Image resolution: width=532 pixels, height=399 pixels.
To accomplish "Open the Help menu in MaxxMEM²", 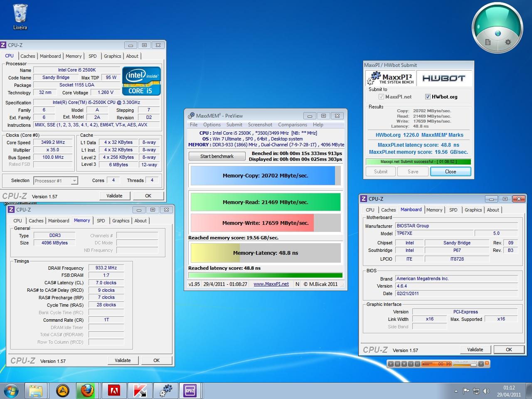I will click(x=318, y=125).
